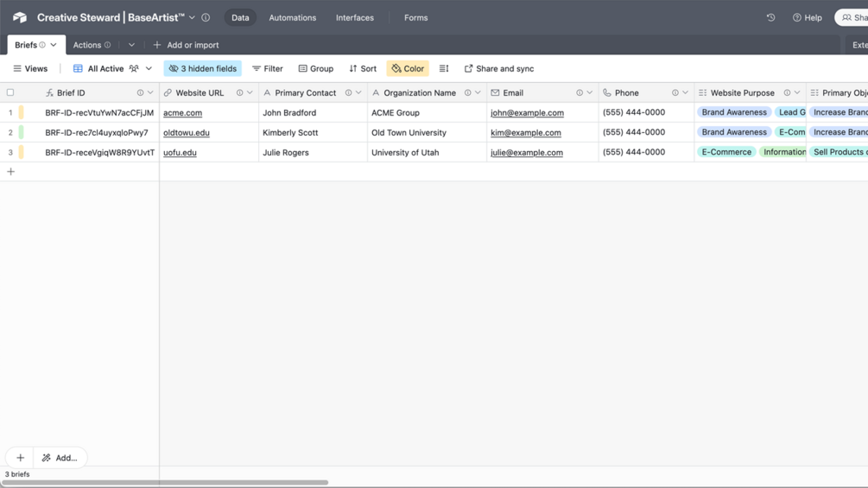Click the Airtable home logo icon
Viewport: 868px width, 488px height.
[x=20, y=17]
